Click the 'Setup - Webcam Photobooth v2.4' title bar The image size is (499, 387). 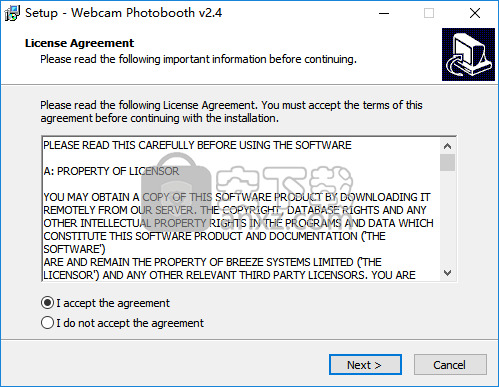[x=124, y=13]
